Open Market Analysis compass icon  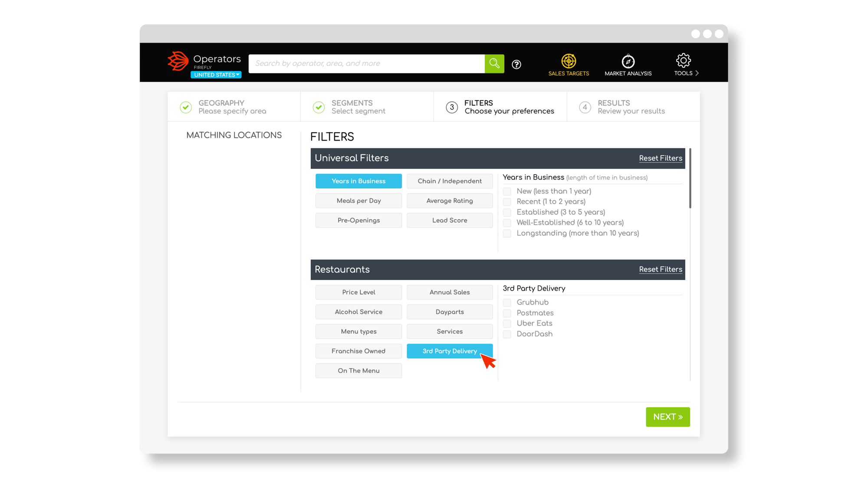coord(628,62)
